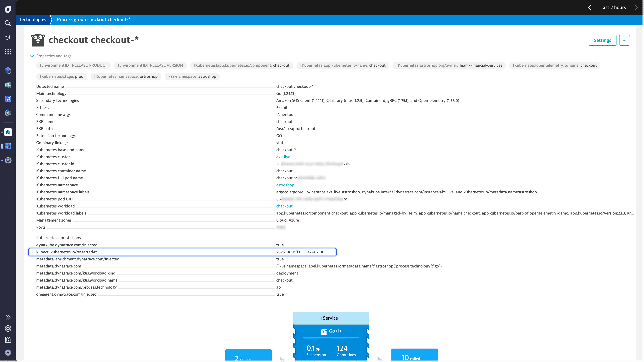Screen dimensions: 644x362
Task: Open the user avatar V icon
Action: pos(8,352)
